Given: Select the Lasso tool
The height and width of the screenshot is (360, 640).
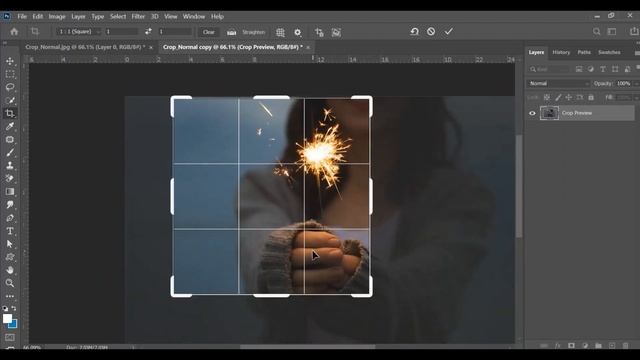Looking at the screenshot, I should pos(10,87).
